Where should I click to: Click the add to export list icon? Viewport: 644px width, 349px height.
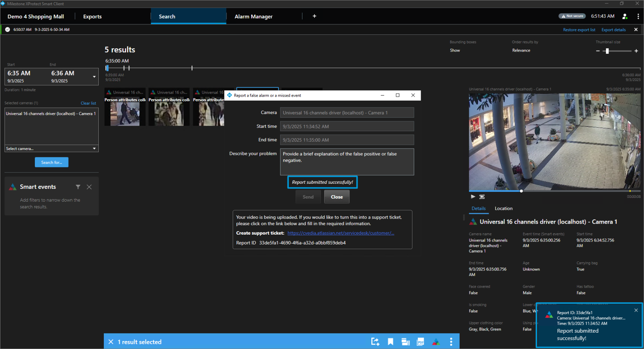(375, 342)
